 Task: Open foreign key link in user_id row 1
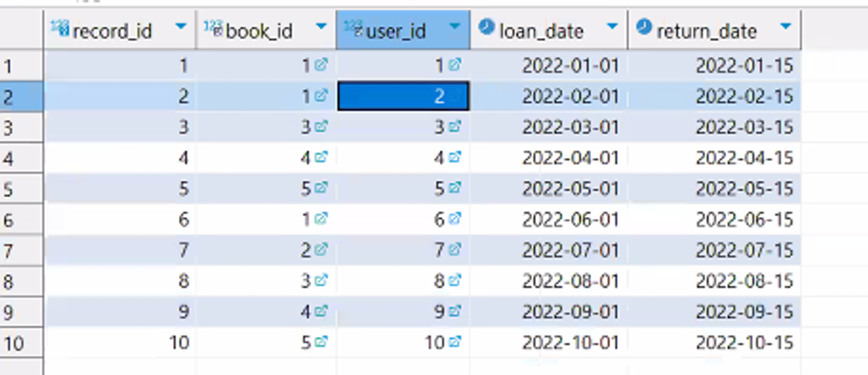click(454, 65)
